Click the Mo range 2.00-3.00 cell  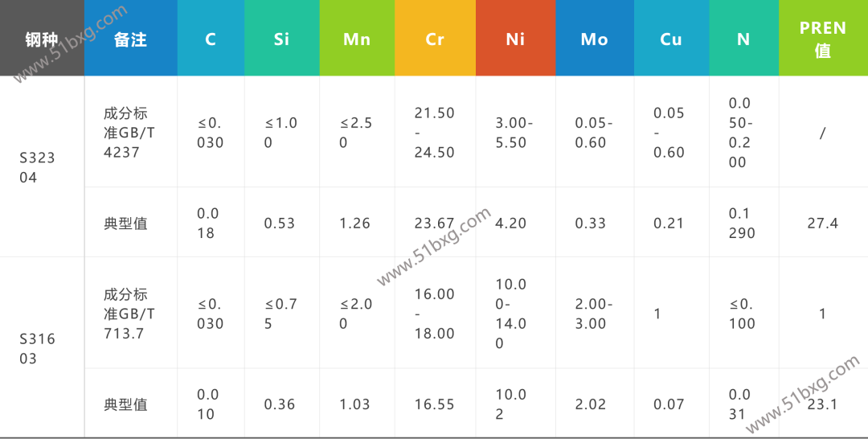click(595, 314)
